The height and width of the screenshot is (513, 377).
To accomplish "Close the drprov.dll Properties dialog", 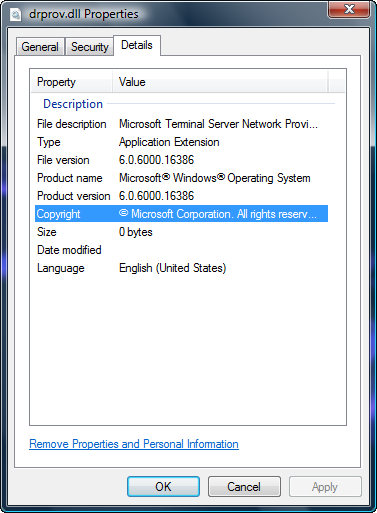I will 349,9.
